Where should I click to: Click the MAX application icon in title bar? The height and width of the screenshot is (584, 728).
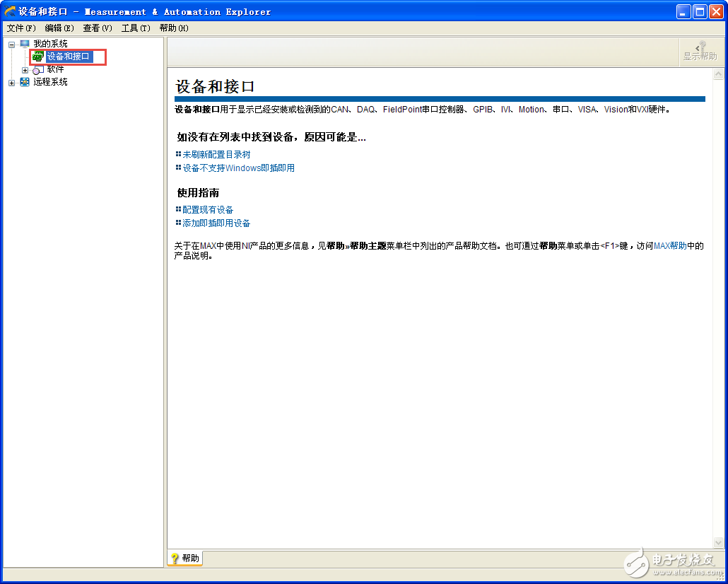10,11
